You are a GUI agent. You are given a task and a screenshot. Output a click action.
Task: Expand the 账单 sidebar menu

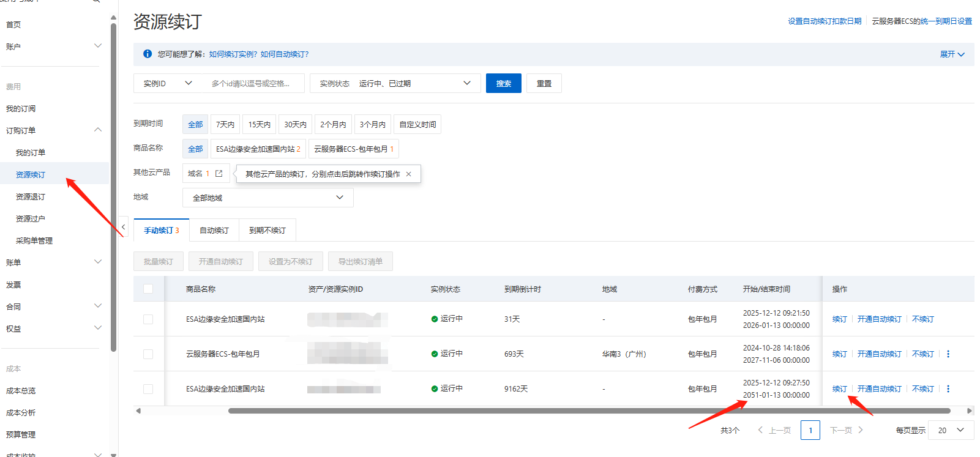[53, 262]
